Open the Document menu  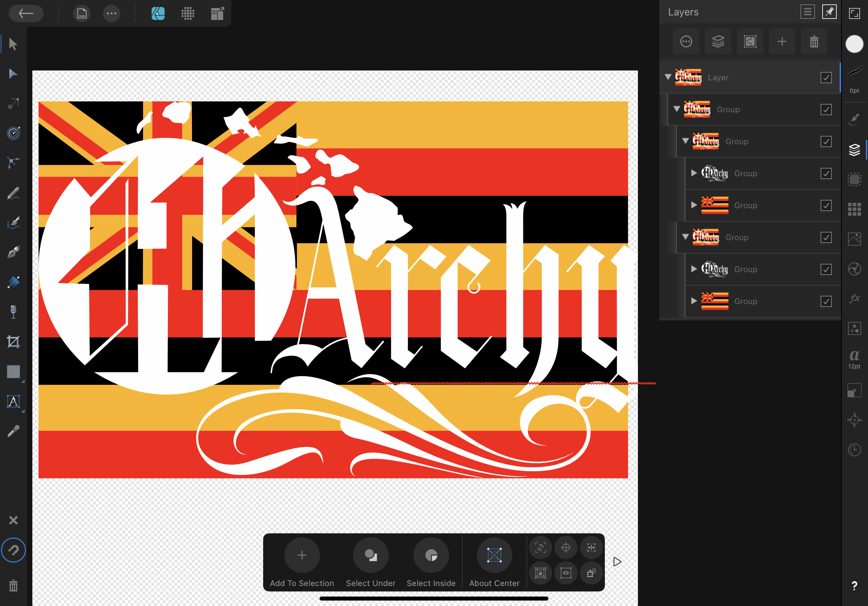pos(82,13)
